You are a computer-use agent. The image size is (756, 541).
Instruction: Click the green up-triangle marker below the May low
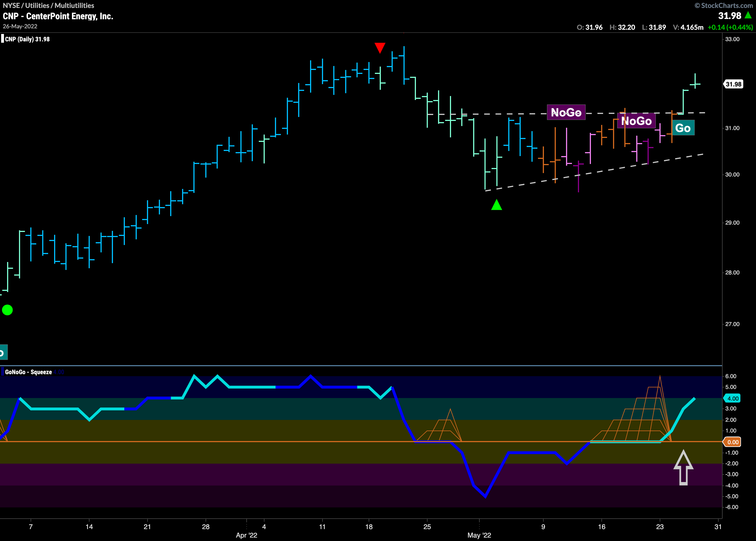coord(497,205)
